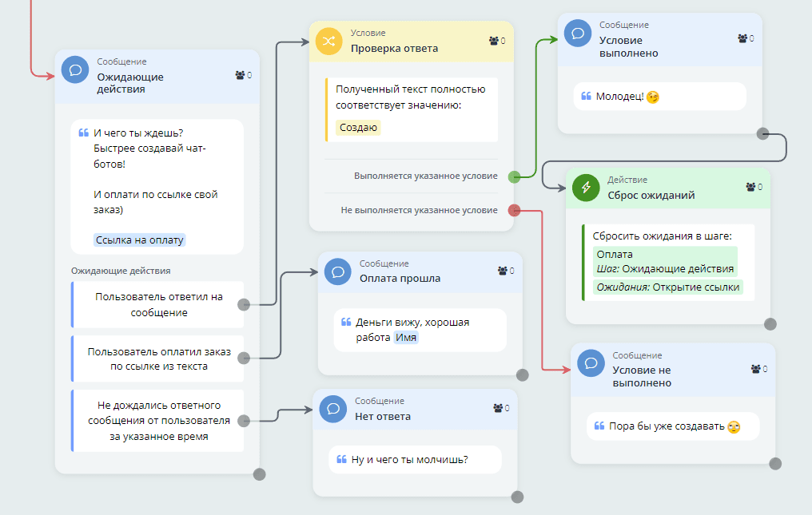Select the Пользователь оплатил заказ trigger row

tap(158, 359)
